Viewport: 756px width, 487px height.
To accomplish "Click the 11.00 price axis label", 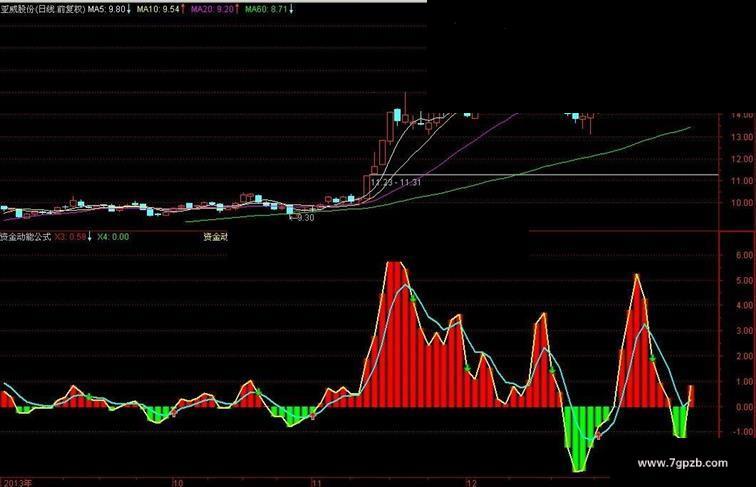I will 742,181.
